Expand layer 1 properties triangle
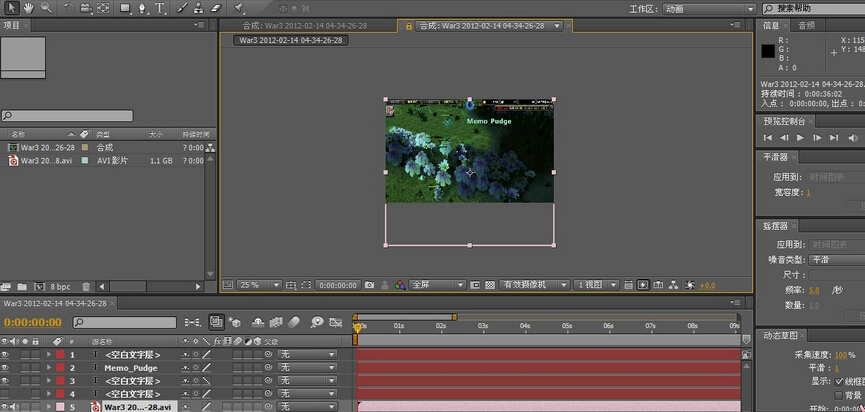 pyautogui.click(x=49, y=354)
